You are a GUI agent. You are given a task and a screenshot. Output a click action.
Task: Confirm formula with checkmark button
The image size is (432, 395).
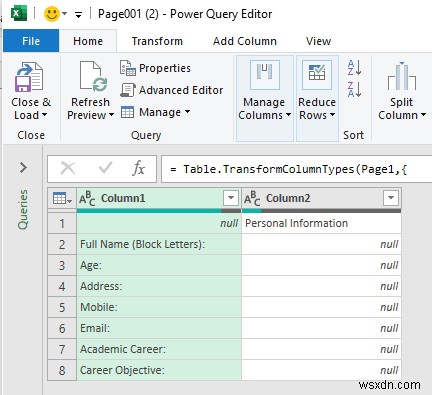point(105,168)
